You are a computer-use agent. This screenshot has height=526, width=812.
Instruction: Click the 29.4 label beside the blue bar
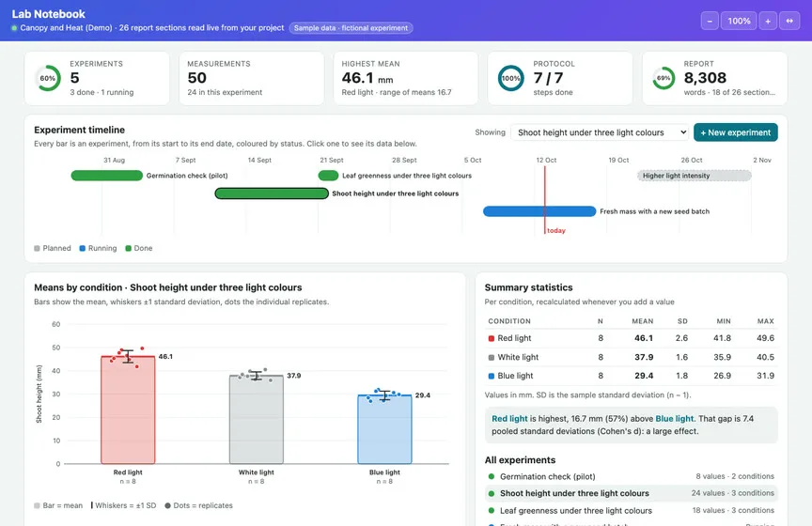coord(423,395)
